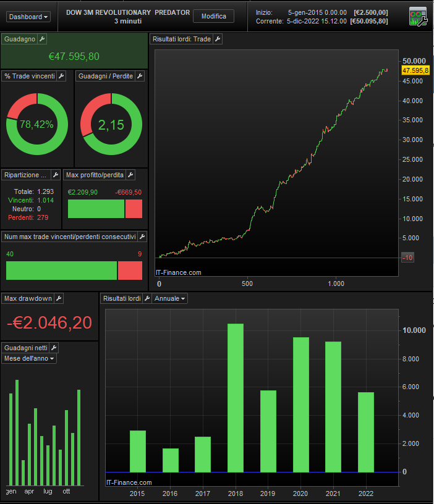Click the Neutro: 0 row

[x=27, y=209]
